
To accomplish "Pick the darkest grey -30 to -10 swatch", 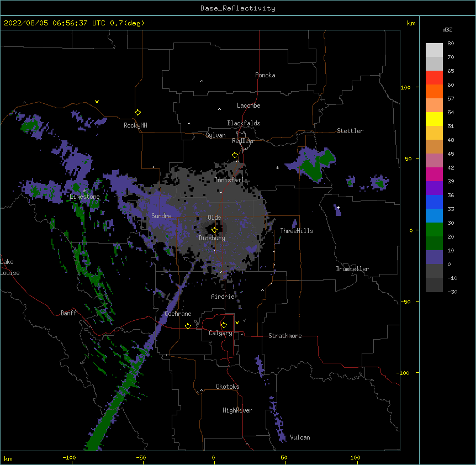I will click(434, 285).
